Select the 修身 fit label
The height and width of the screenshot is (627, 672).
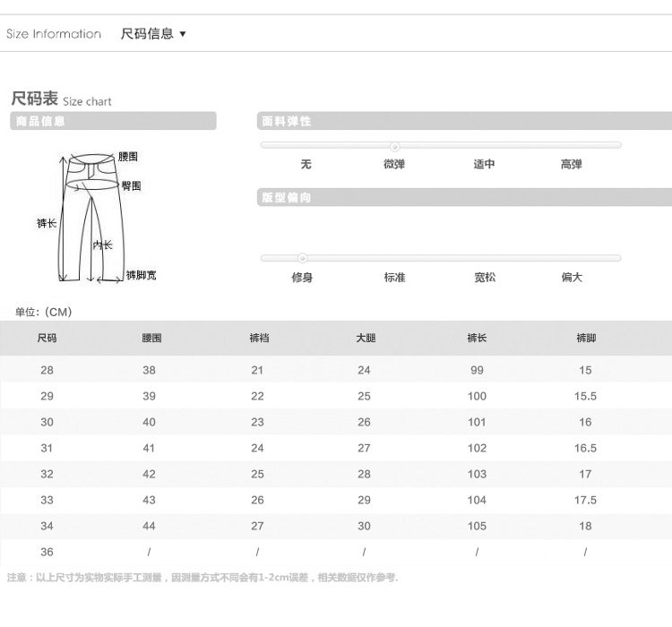[x=302, y=278]
